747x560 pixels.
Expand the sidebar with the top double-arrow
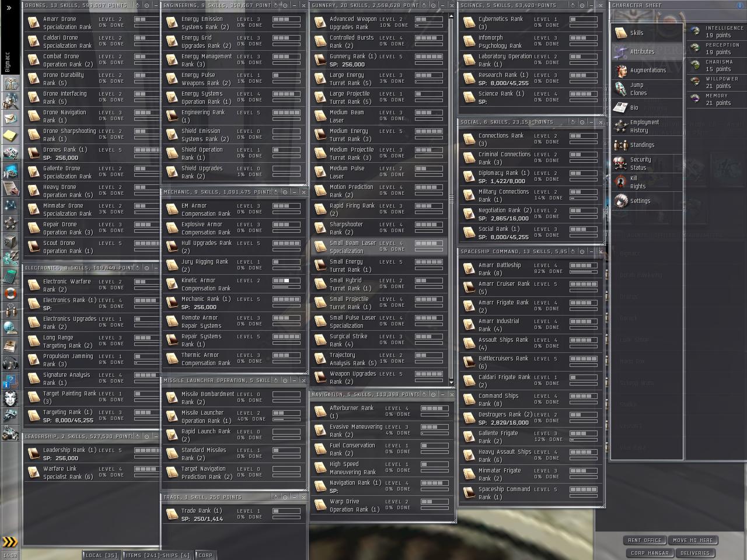[x=9, y=8]
